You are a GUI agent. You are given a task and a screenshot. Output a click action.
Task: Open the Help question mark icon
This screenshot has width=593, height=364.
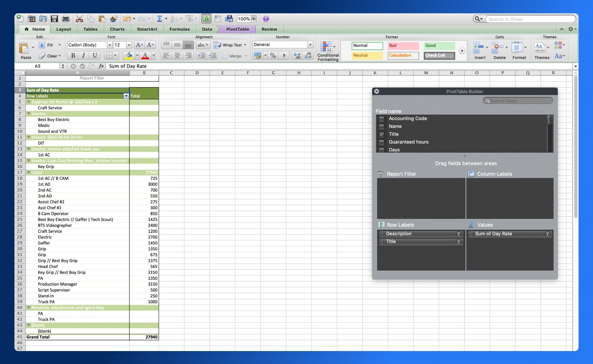(x=266, y=19)
